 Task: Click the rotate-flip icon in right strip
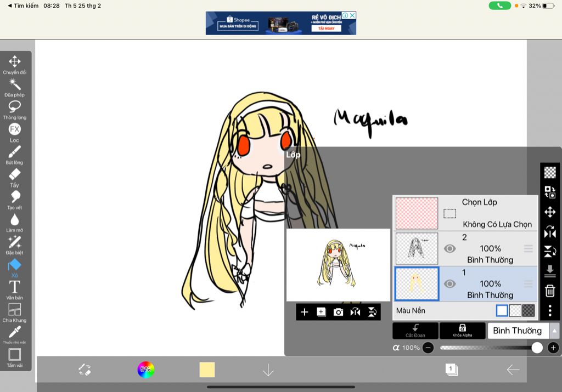coord(550,231)
